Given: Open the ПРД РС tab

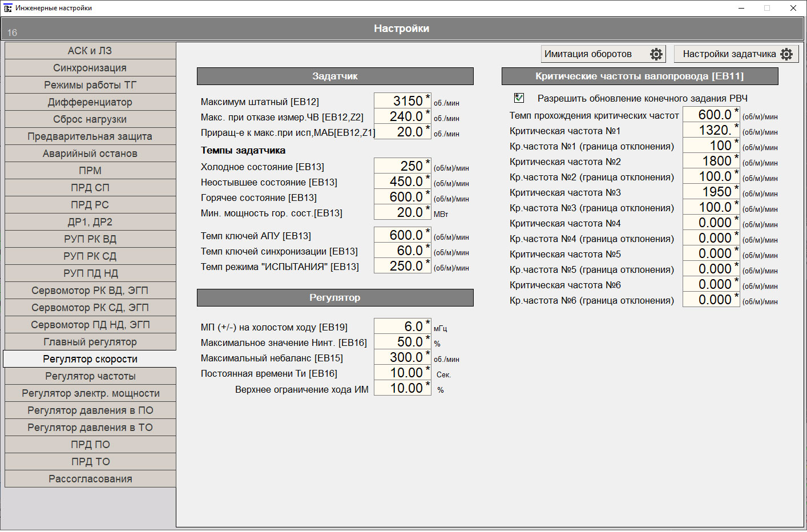Looking at the screenshot, I should click(x=90, y=205).
